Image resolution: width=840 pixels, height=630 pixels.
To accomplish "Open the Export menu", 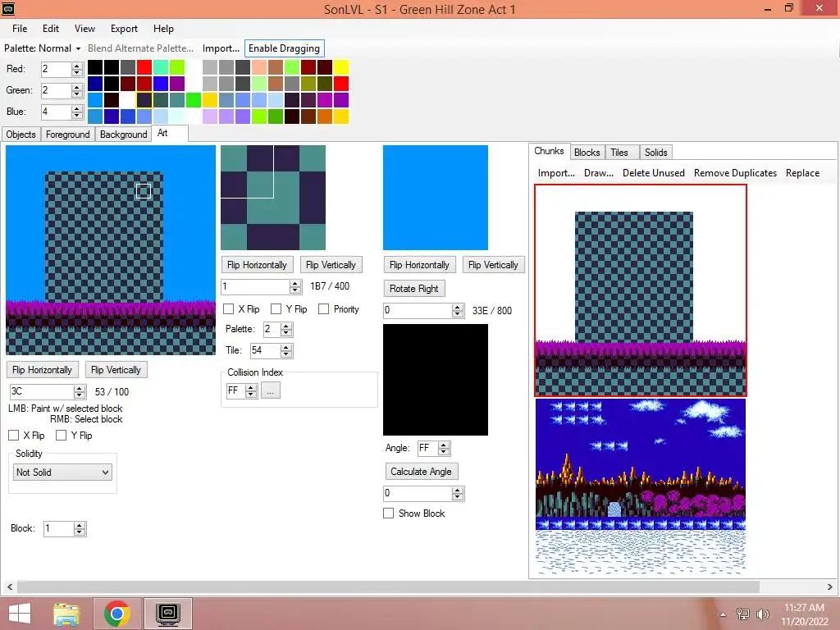I will pyautogui.click(x=125, y=29).
